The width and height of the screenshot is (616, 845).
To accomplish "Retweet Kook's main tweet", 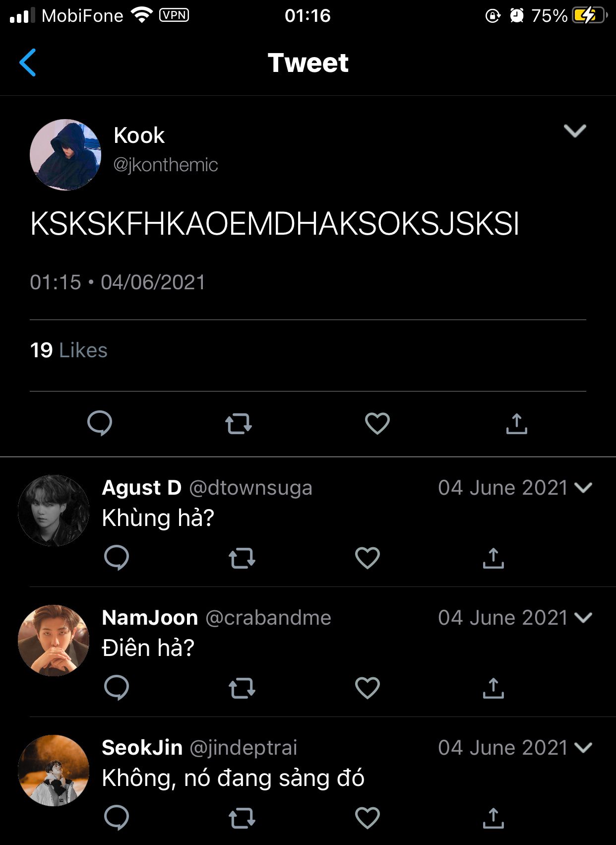I will (x=239, y=424).
